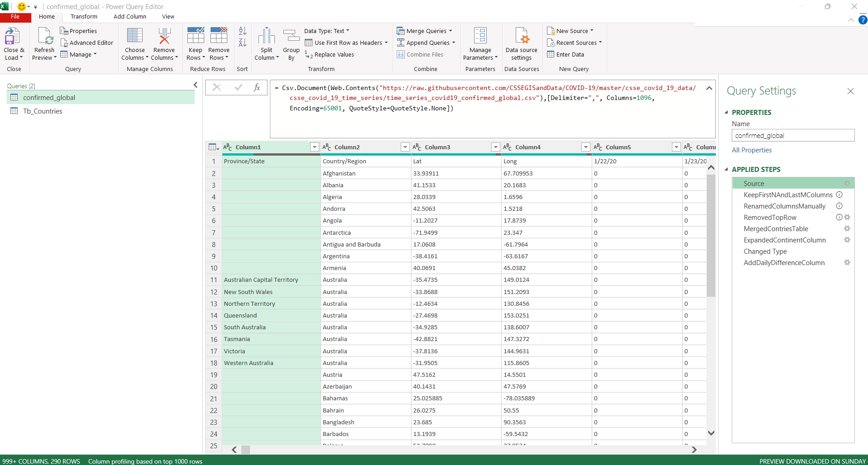
Task: Collapse the Queries pane
Action: (195, 85)
